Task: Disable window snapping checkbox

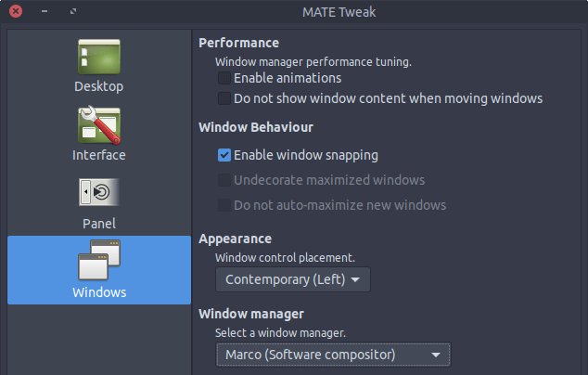Action: [x=224, y=155]
